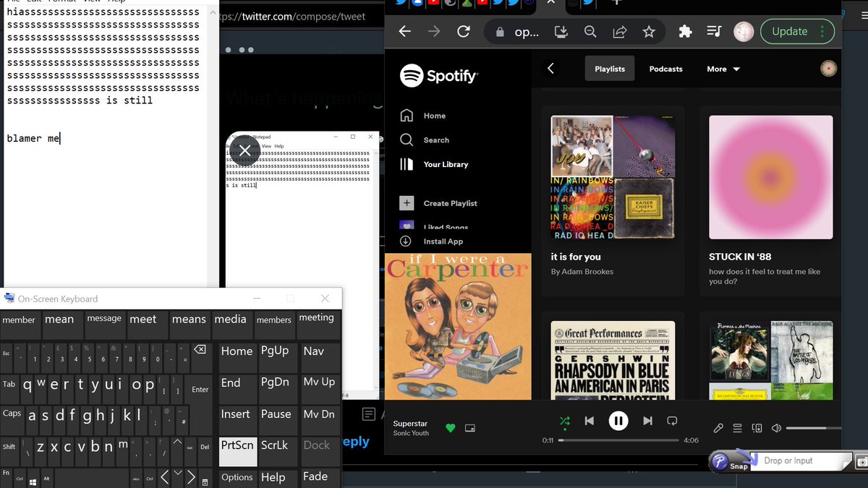
Task: Click the keyboard right arrow key
Action: [191, 477]
